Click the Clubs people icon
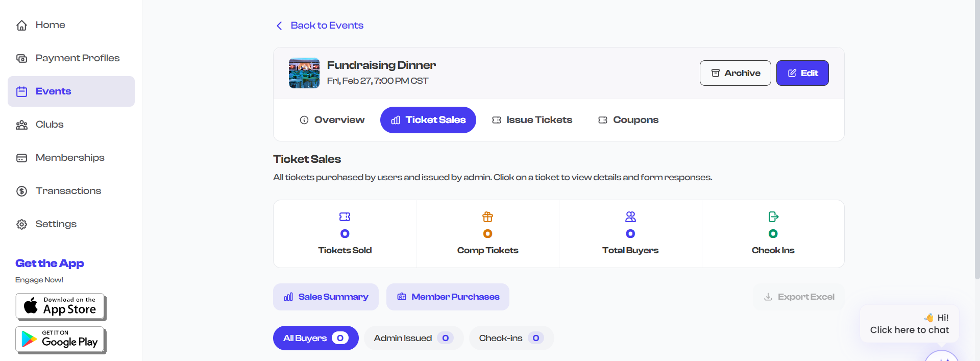This screenshot has height=361, width=980. (x=21, y=125)
